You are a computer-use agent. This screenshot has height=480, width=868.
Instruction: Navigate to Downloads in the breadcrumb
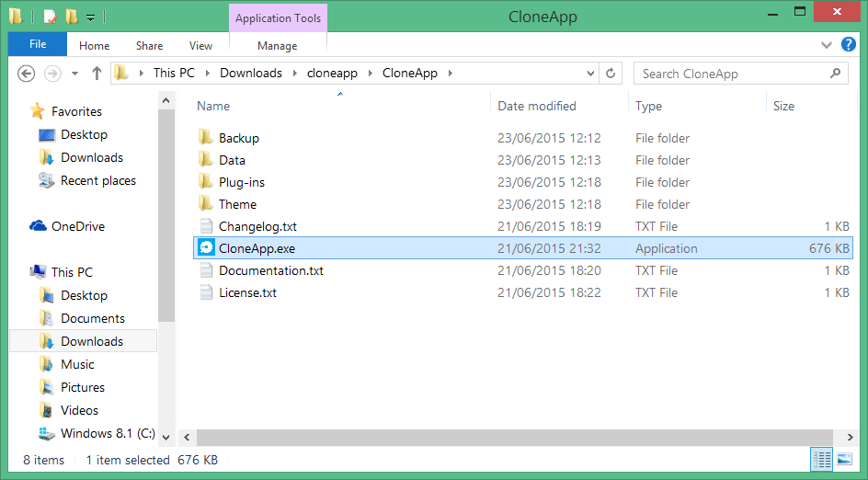(x=251, y=73)
